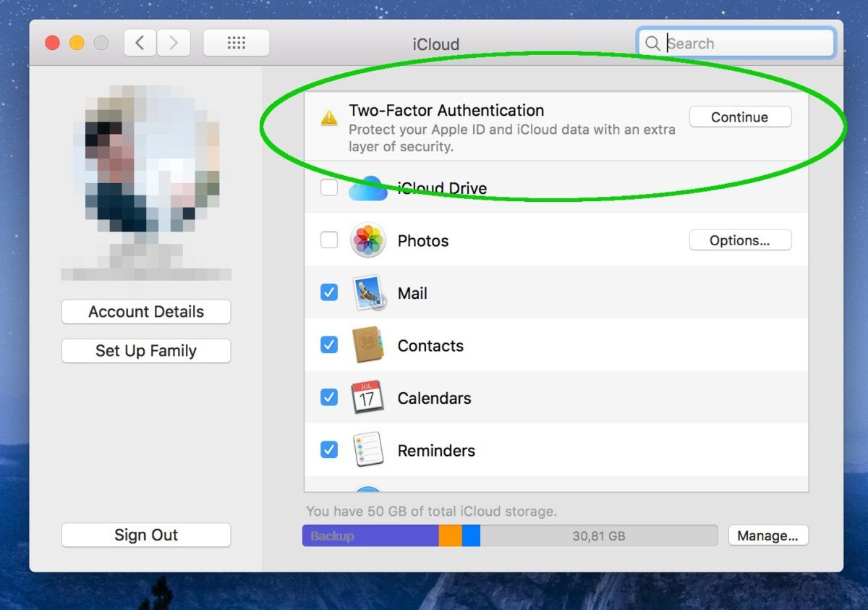
Task: Uncheck the Contacts checkbox
Action: [329, 345]
